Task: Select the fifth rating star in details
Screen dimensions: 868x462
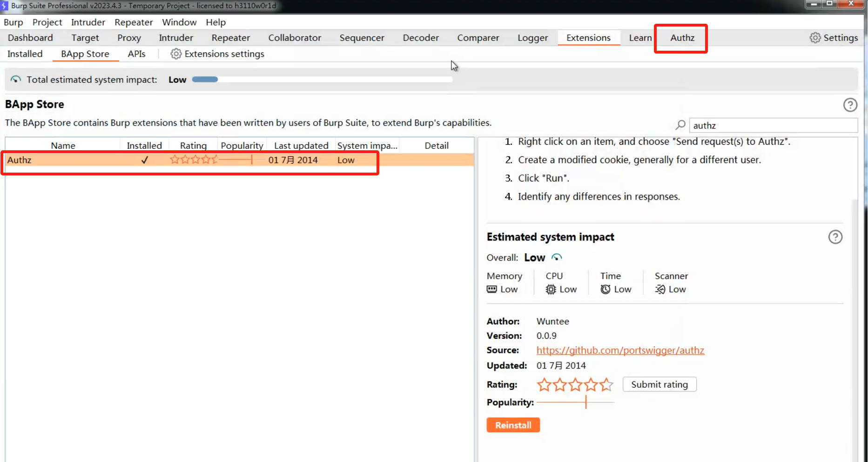Action: click(606, 385)
